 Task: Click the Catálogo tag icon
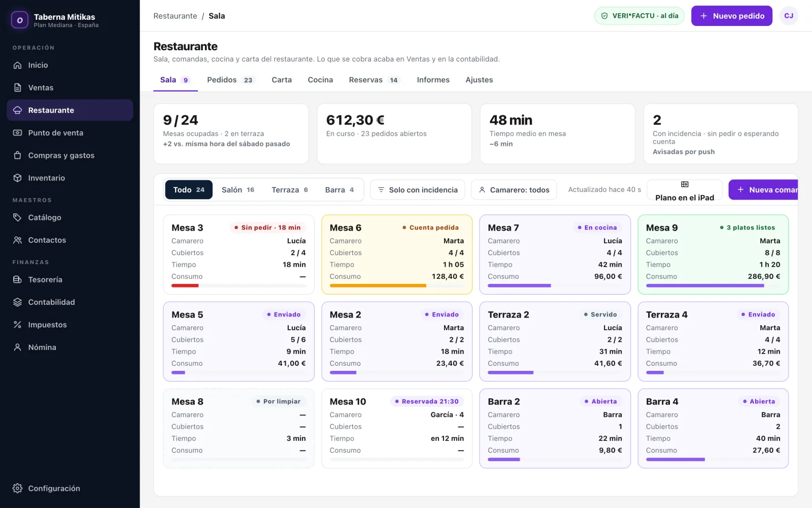pos(18,217)
